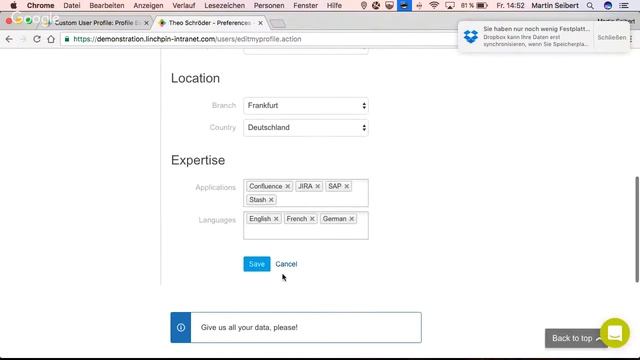Viewport: 640px width, 360px height.
Task: Open the green chat widget icon
Action: [x=615, y=333]
